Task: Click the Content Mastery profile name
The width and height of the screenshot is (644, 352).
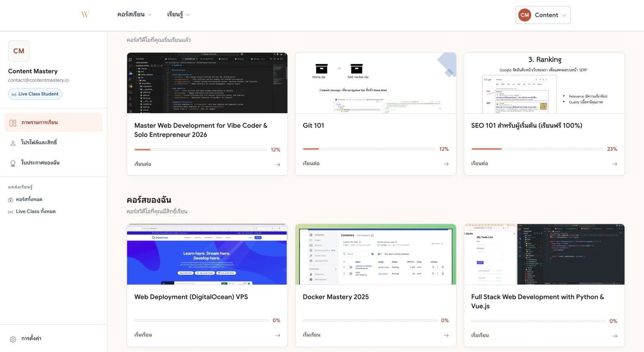Action: point(33,71)
